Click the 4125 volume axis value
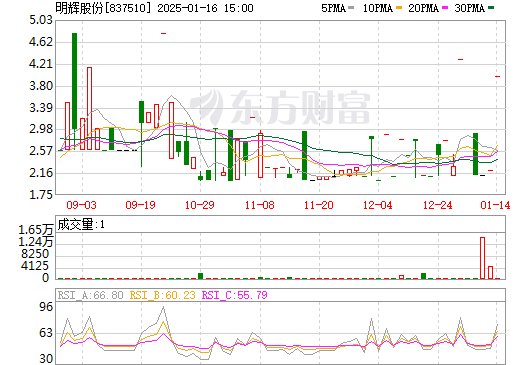 coord(35,266)
